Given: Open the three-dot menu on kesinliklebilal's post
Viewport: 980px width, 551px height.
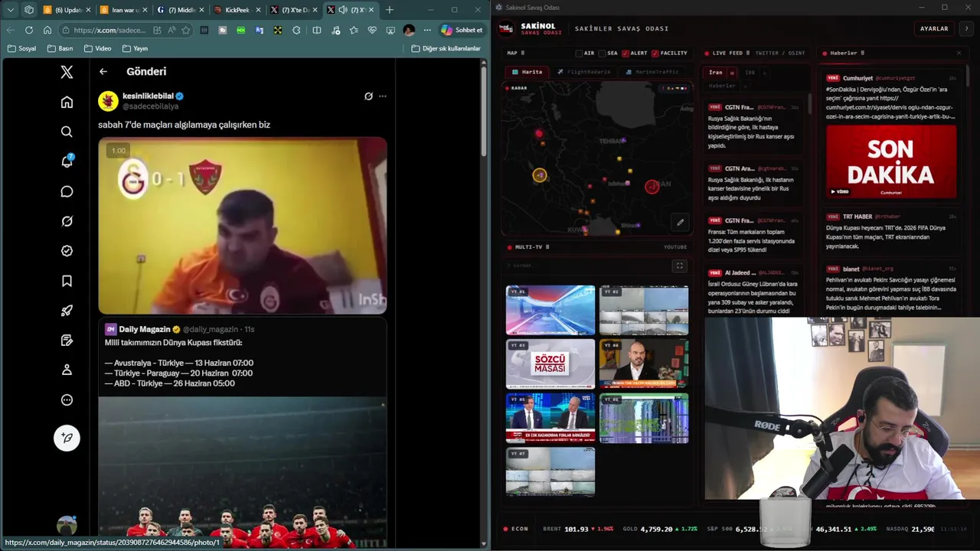Looking at the screenshot, I should pos(383,96).
